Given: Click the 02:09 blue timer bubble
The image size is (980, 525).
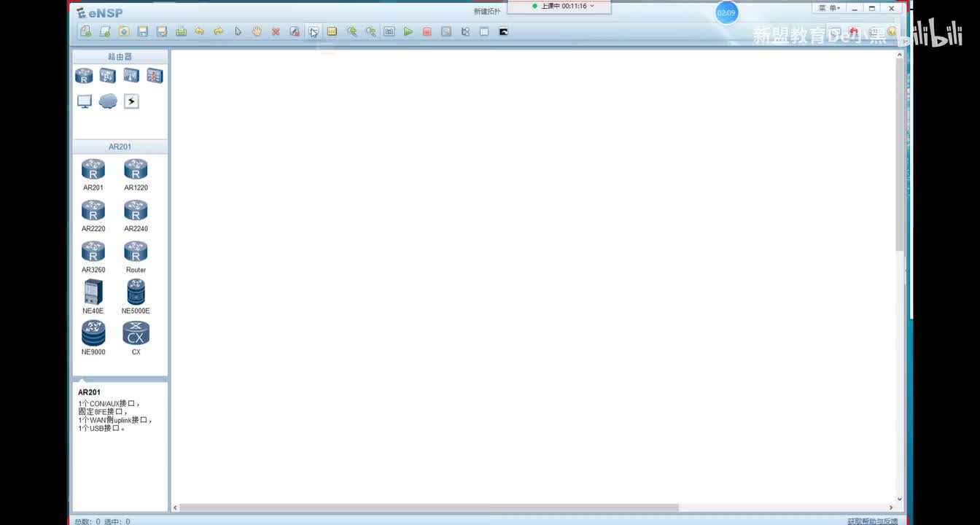Looking at the screenshot, I should click(726, 13).
